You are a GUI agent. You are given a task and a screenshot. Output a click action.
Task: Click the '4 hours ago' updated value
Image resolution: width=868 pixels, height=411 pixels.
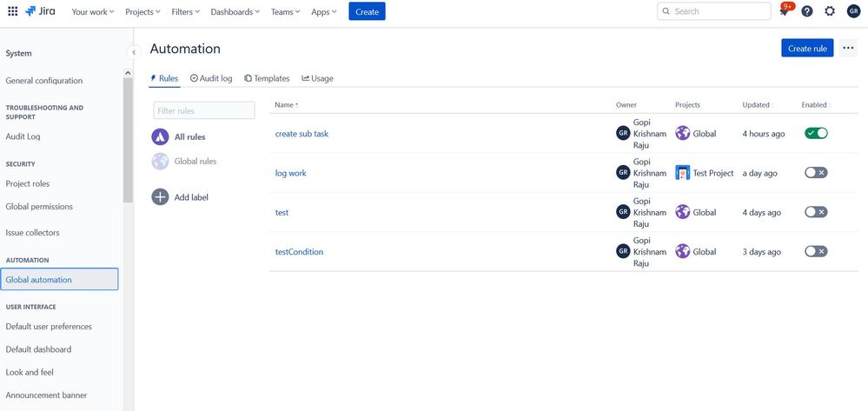click(x=764, y=134)
